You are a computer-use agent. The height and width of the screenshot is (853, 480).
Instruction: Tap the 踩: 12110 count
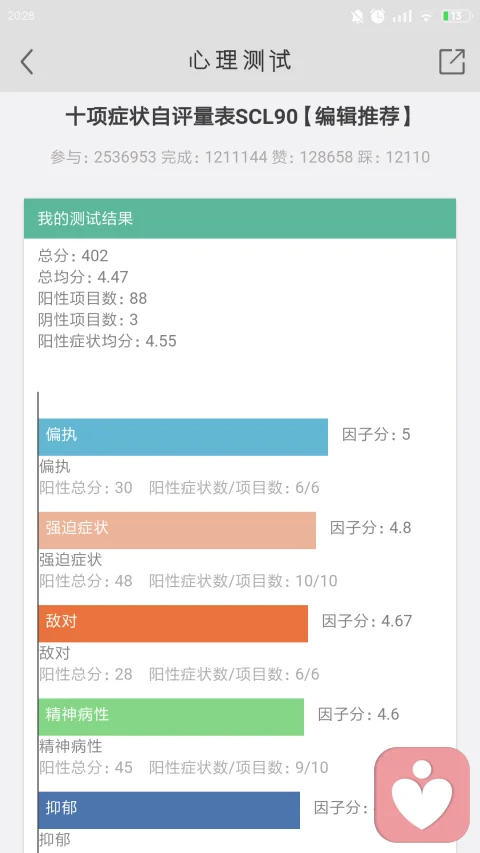click(393, 157)
